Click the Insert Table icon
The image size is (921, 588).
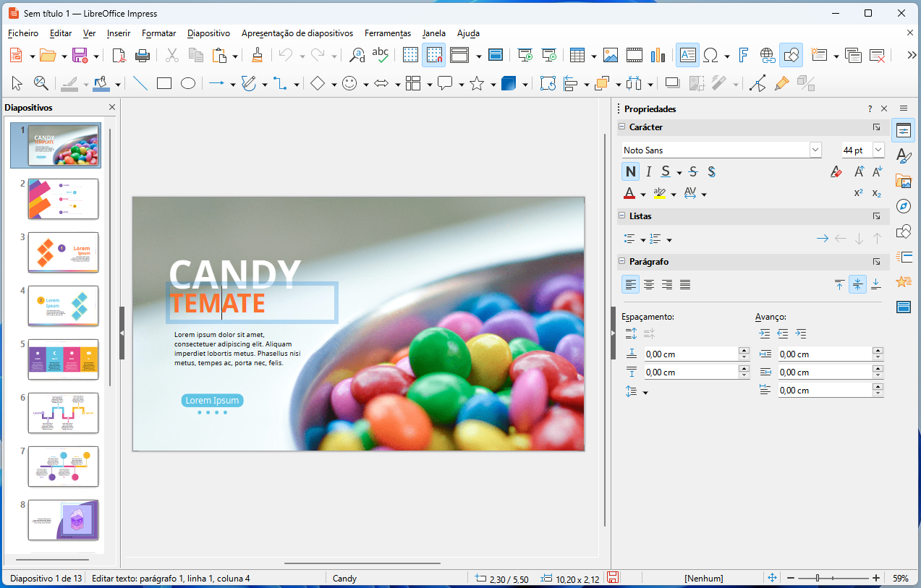pyautogui.click(x=577, y=55)
